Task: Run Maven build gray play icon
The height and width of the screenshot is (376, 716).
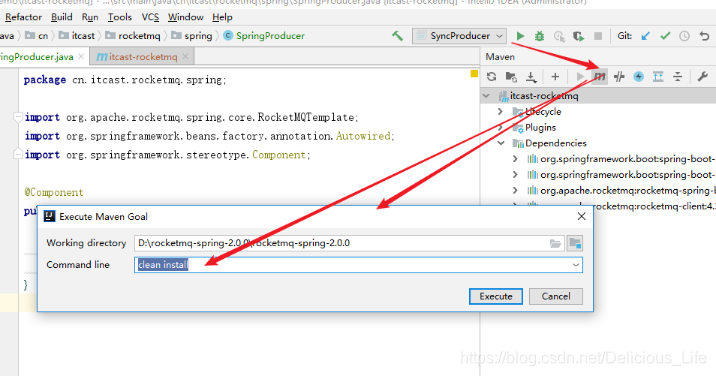Action: pos(580,77)
